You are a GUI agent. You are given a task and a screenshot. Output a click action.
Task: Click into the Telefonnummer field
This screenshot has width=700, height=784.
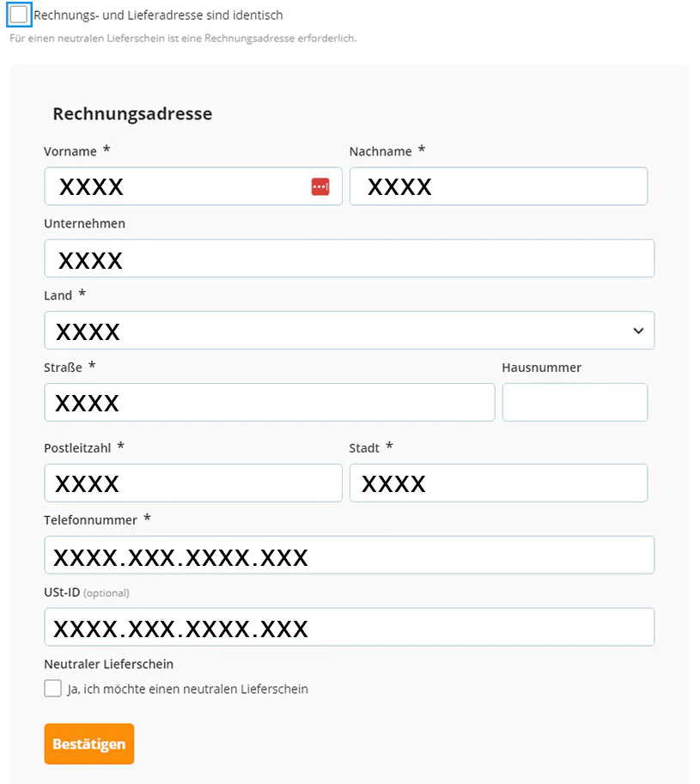349,556
